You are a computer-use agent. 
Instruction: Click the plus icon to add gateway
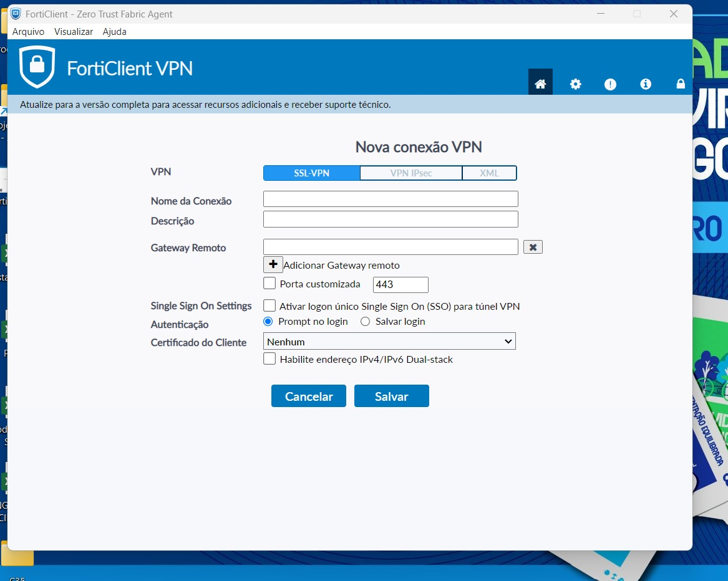[x=273, y=264]
